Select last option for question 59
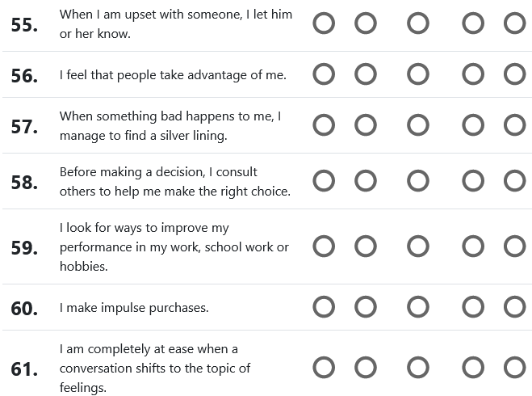The width and height of the screenshot is (532, 396). (x=514, y=246)
